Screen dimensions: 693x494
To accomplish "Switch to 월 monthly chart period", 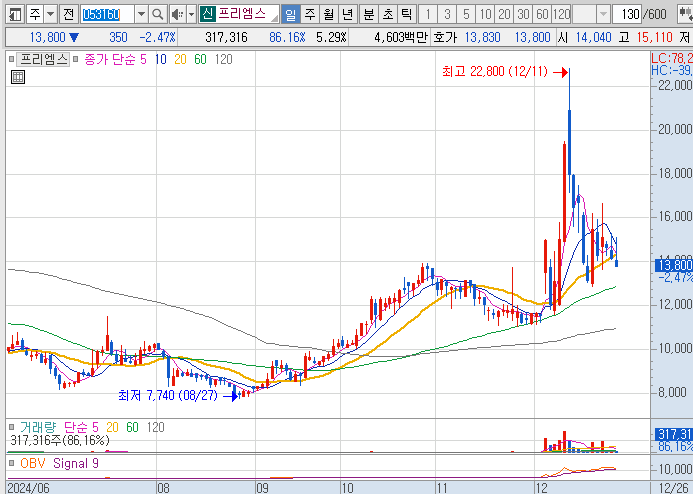I will [329, 15].
